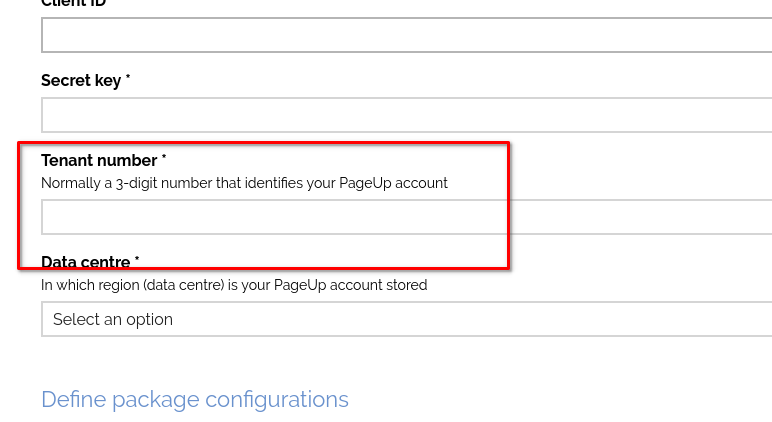Click the word "Normally" in the tenant hint
The image size is (772, 422).
click(x=69, y=183)
